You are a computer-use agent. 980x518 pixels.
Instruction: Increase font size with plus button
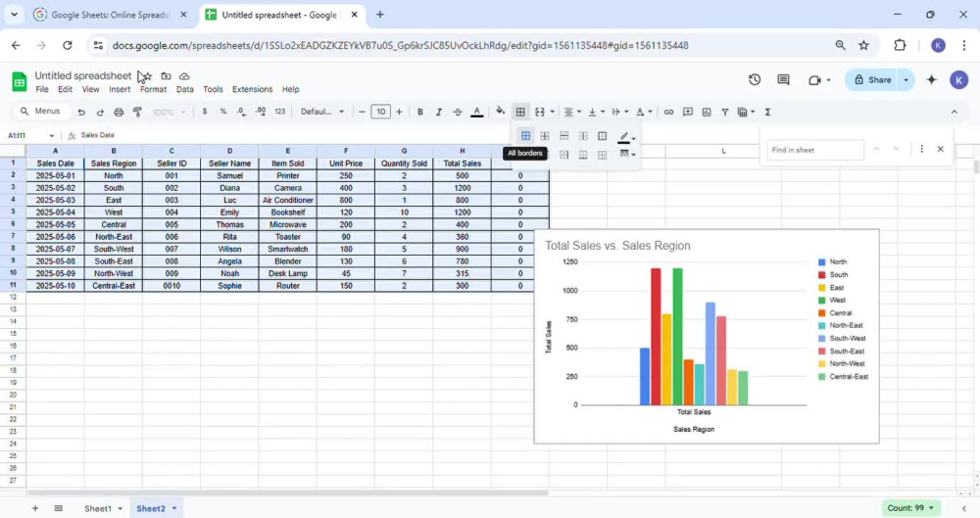(x=399, y=112)
